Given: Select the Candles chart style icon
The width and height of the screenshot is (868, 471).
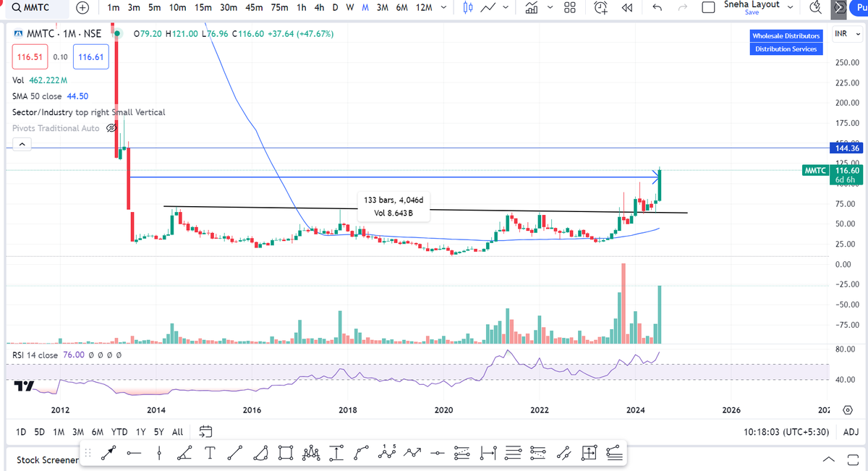Looking at the screenshot, I should 467,9.
